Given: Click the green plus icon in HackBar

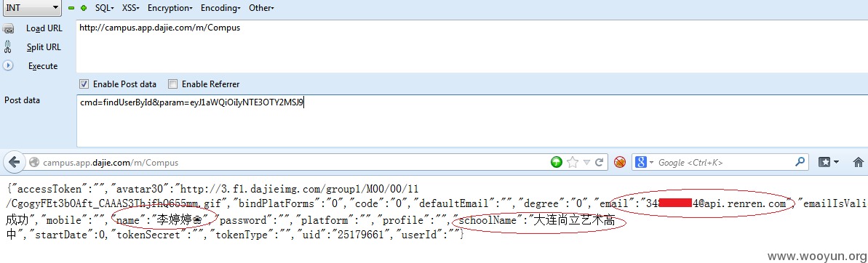Looking at the screenshot, I should pyautogui.click(x=84, y=8).
